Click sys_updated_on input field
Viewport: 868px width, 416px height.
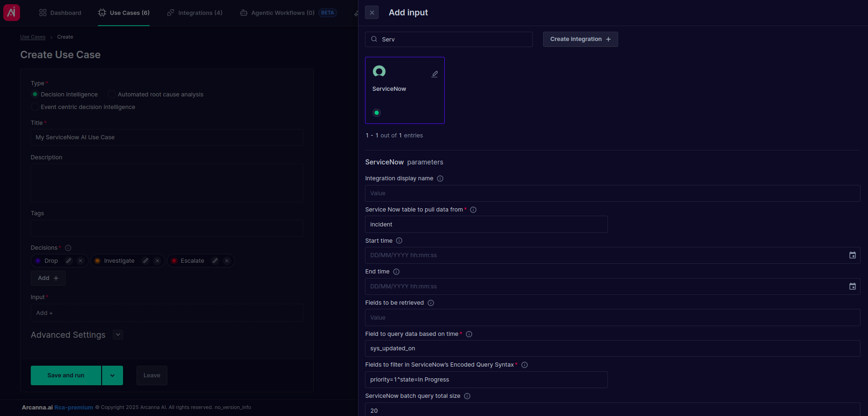[x=613, y=348]
